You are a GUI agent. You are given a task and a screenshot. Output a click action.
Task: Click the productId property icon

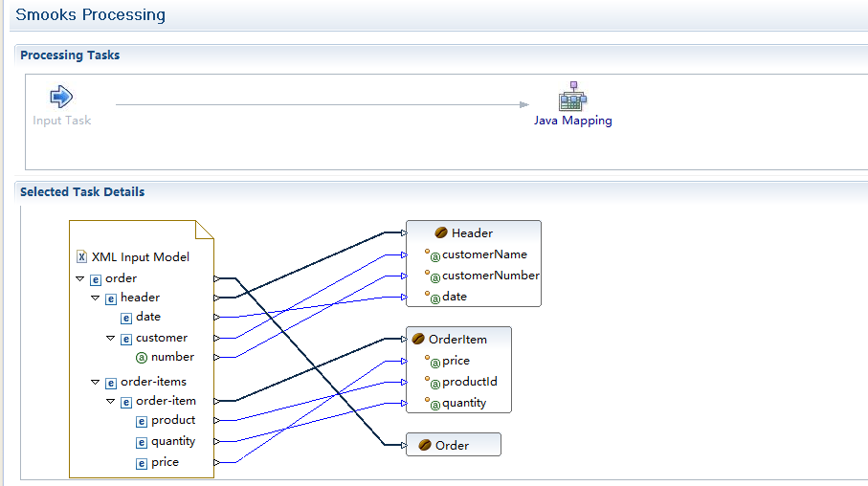(433, 383)
